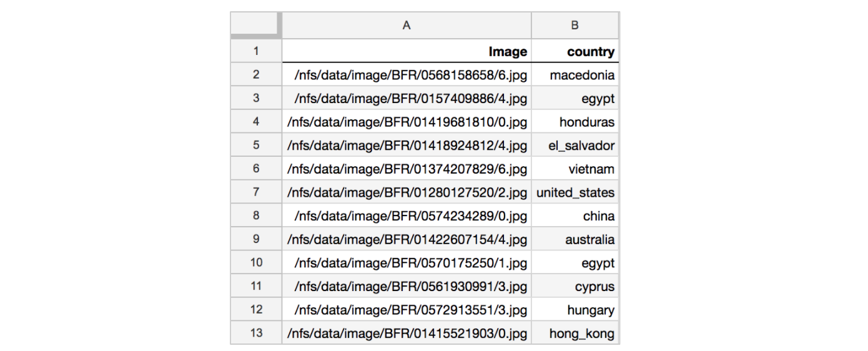This screenshot has width=868, height=351.
Task: Select row 7 header
Action: pyautogui.click(x=256, y=192)
